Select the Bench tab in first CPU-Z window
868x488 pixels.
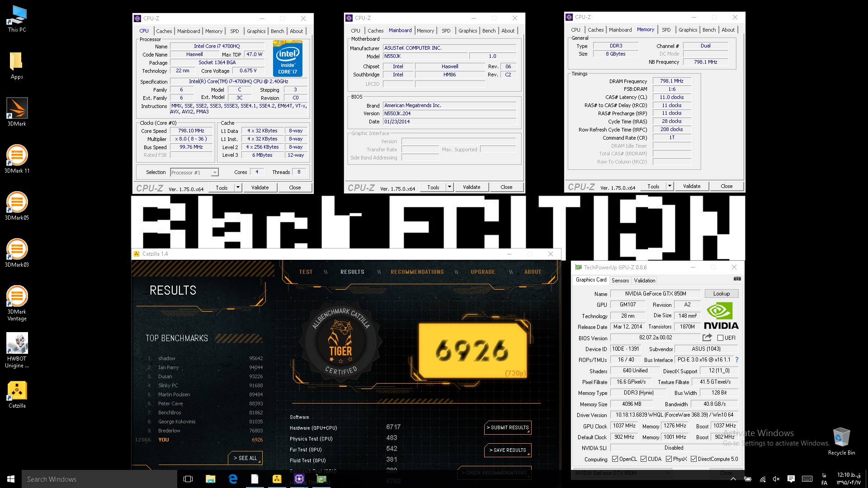pos(277,31)
